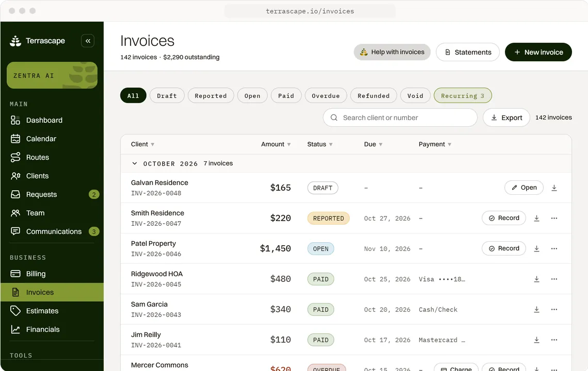Viewport: 588px width, 371px height.
Task: Export the invoice list
Action: pyautogui.click(x=507, y=117)
